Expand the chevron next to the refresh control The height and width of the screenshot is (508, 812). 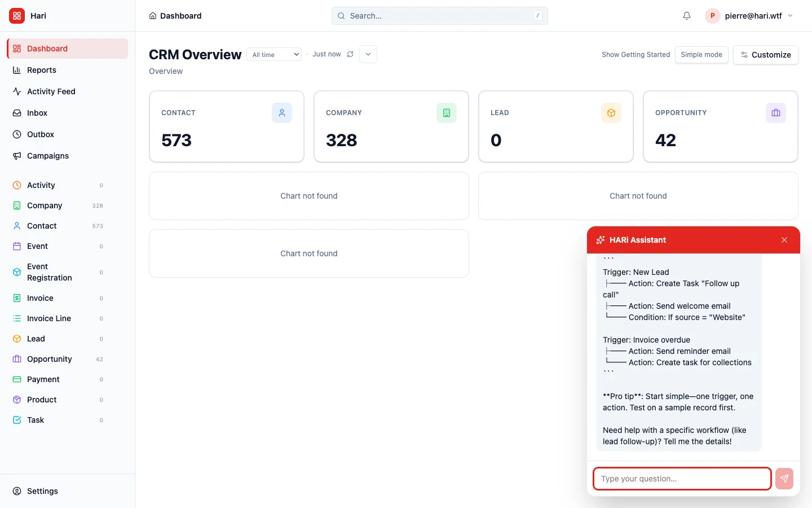tap(368, 54)
